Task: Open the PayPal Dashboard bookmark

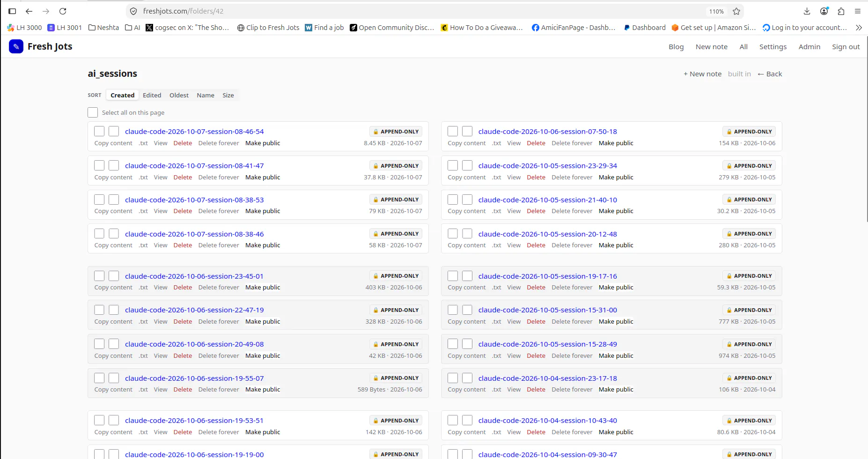Action: 644,28
